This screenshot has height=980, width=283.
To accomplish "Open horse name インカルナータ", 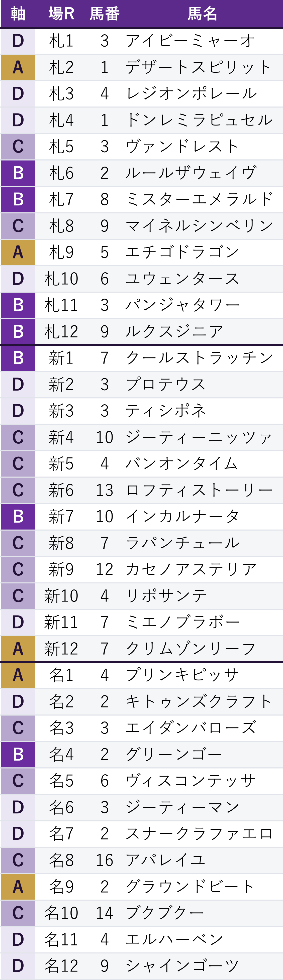I will pos(182,516).
